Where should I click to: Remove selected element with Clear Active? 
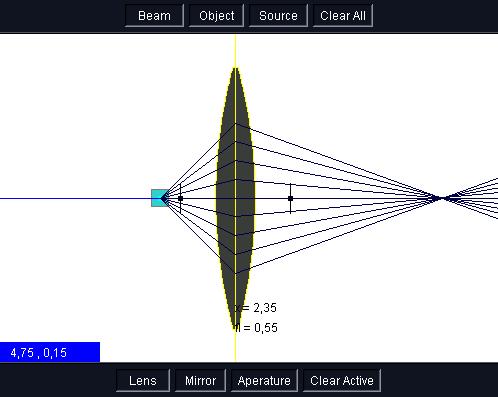(x=342, y=380)
